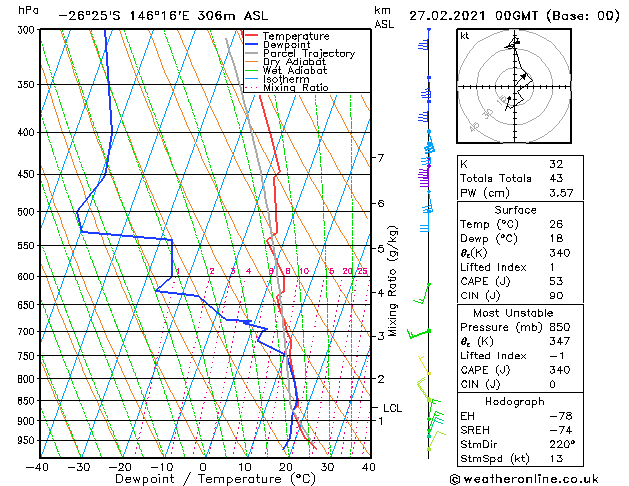Screen dimensions: 629x486
Task: Click the 0 temperature axis label
Action: click(x=203, y=467)
